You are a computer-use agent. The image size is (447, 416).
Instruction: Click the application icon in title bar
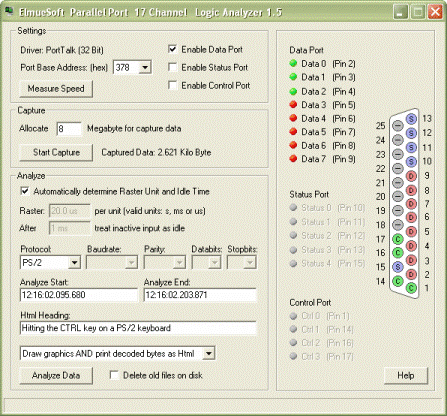(x=9, y=12)
